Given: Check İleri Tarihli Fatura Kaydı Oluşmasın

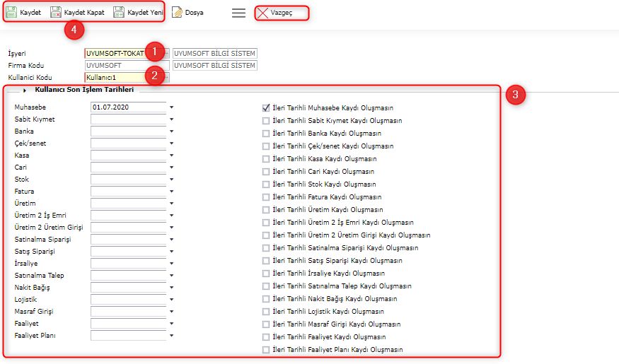Looking at the screenshot, I should point(266,197).
